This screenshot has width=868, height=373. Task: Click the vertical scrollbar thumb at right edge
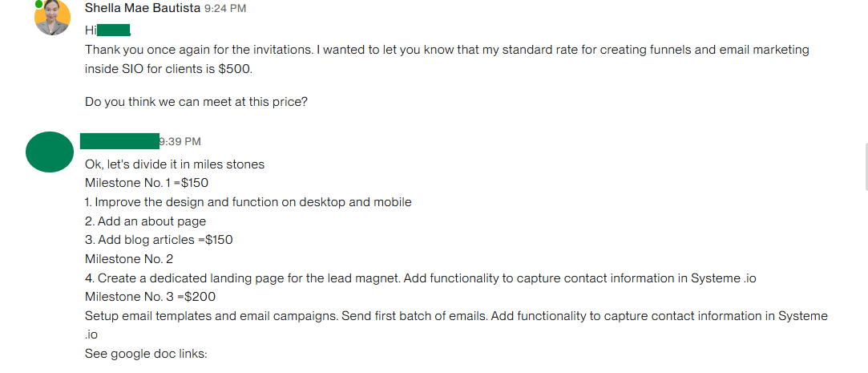[x=866, y=166]
